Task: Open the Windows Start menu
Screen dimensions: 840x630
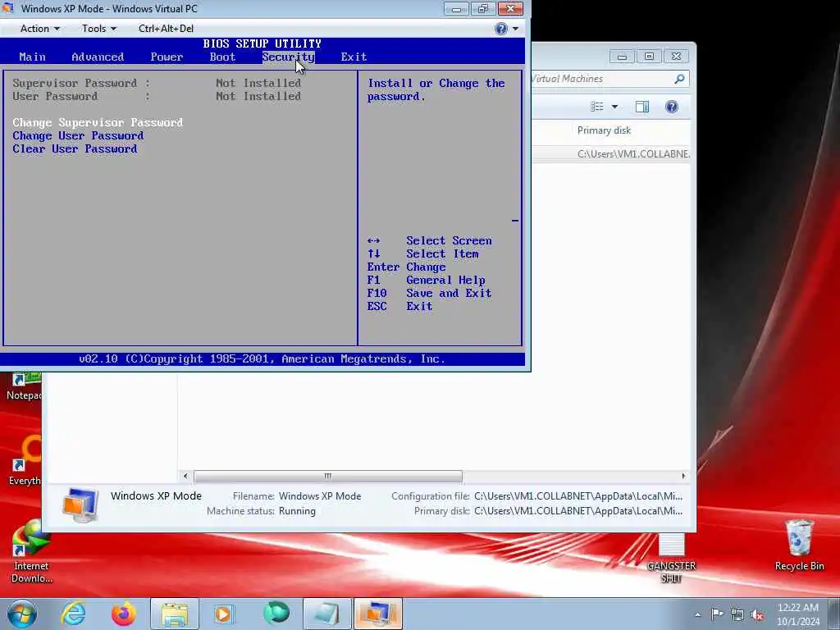Action: [x=22, y=614]
